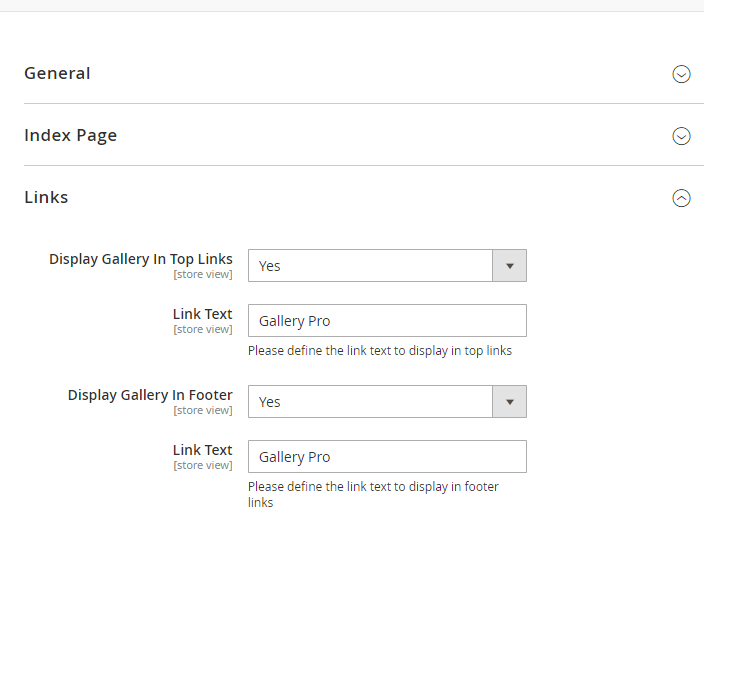Click the arrow of Footer display dropdown

pos(510,402)
